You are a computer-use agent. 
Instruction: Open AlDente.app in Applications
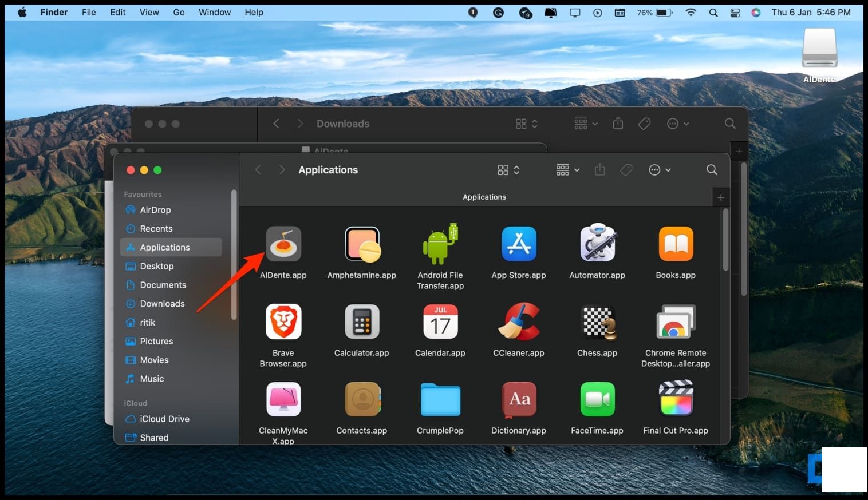[x=283, y=244]
